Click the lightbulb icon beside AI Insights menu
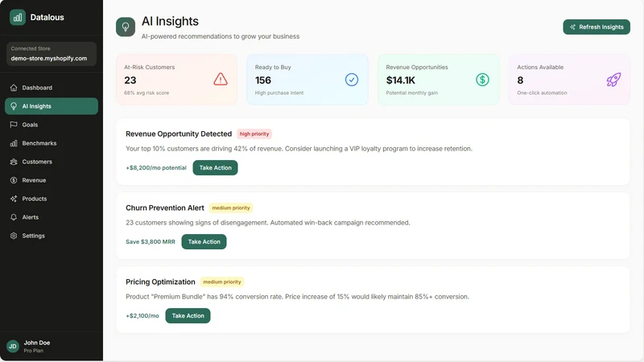Image resolution: width=644 pixels, height=362 pixels. [x=14, y=106]
